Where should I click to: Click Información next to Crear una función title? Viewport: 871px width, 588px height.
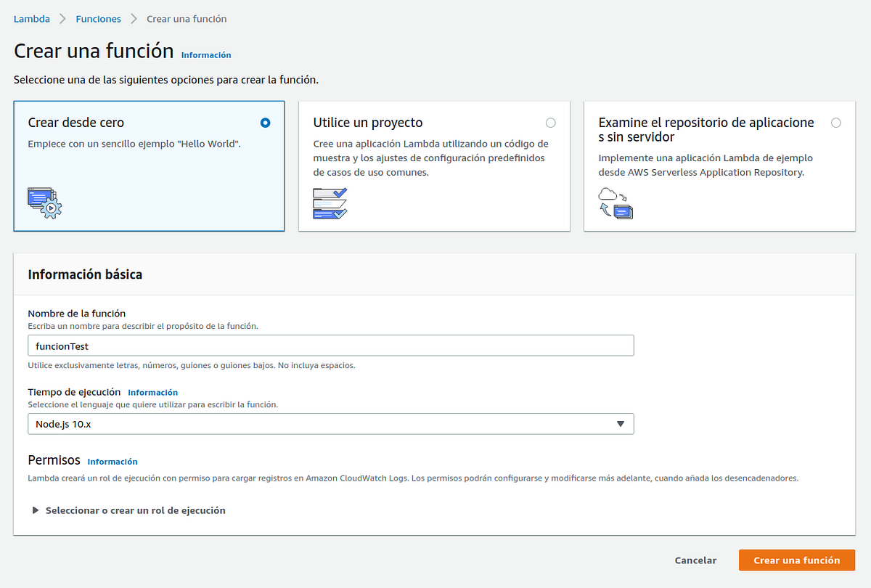[x=206, y=55]
